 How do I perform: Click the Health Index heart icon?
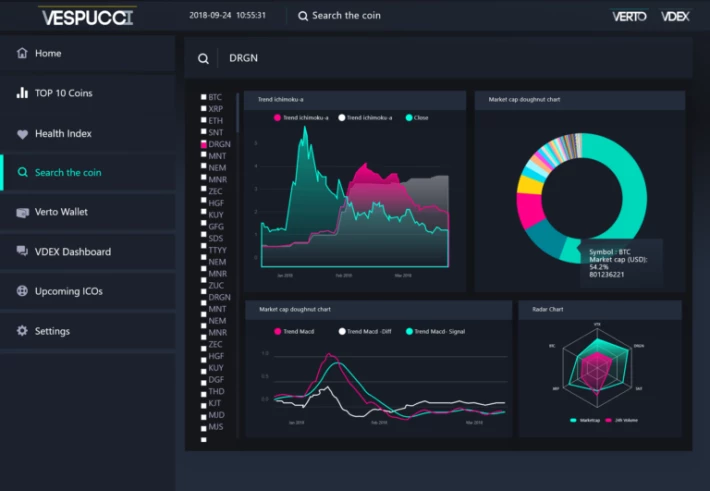(x=22, y=134)
